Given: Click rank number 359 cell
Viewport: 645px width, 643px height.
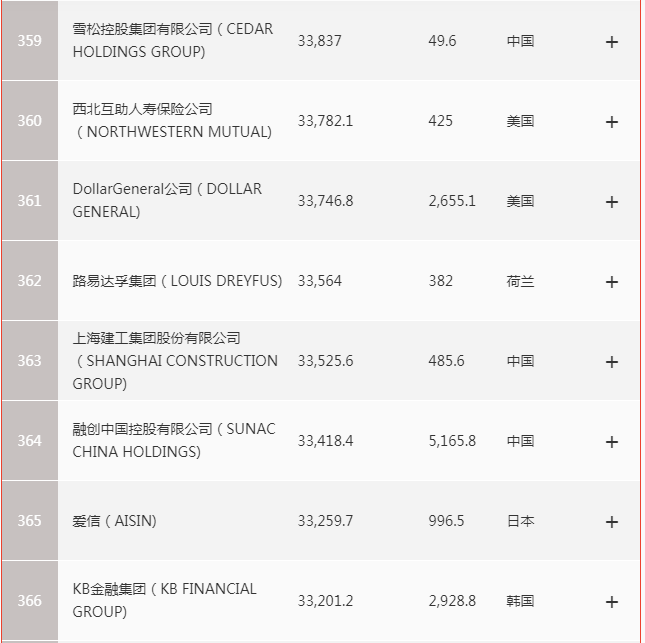Looking at the screenshot, I should click(x=30, y=41).
